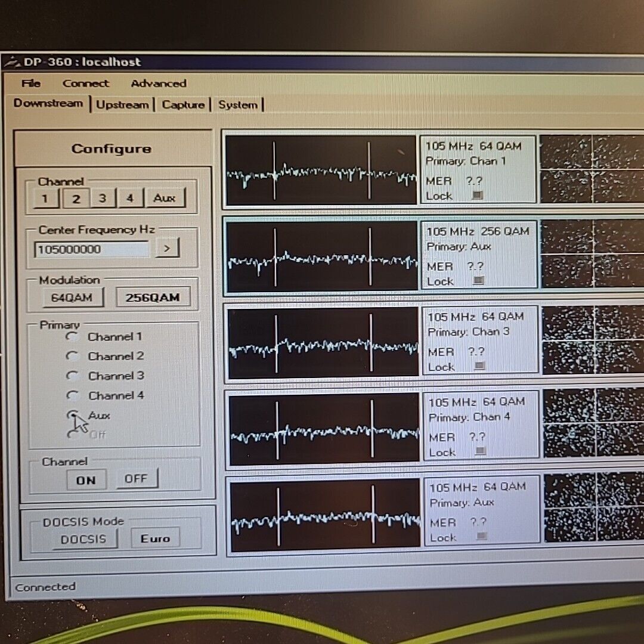This screenshot has height=644, width=644.
Task: Click the constellation plot for Primary Chan 4
Action: coord(595,423)
